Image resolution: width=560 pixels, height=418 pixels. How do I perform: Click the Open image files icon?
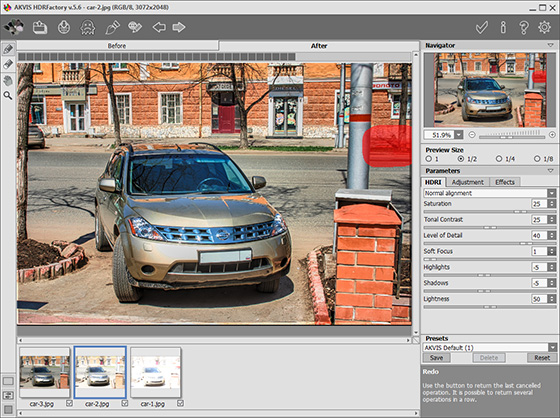pyautogui.click(x=40, y=27)
